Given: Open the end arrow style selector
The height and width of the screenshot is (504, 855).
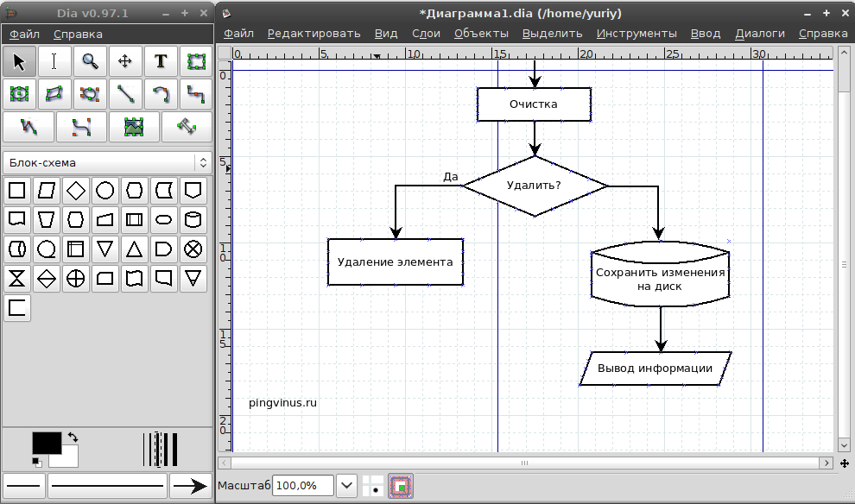Looking at the screenshot, I should coord(190,486).
